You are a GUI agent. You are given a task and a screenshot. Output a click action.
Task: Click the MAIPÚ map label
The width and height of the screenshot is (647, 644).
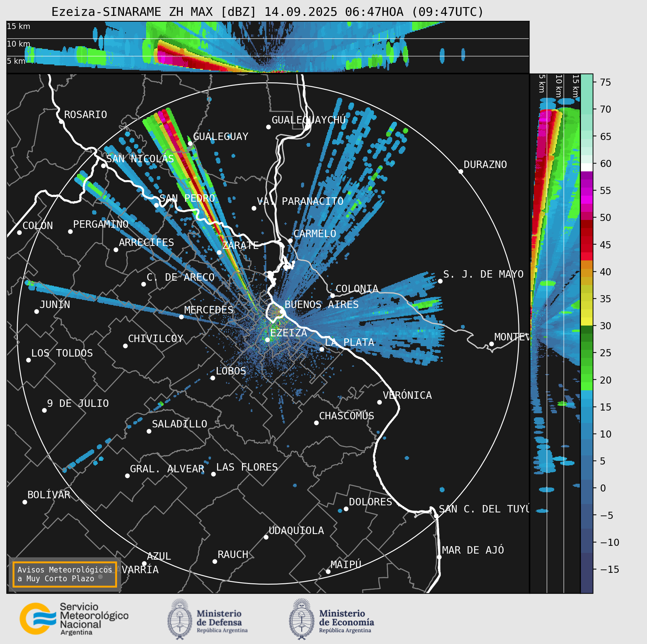coord(346,565)
